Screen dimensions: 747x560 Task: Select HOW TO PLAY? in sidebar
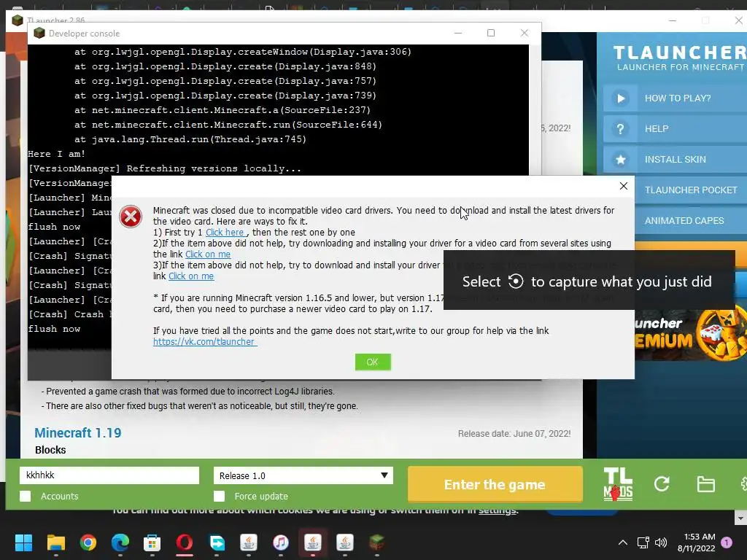(675, 98)
